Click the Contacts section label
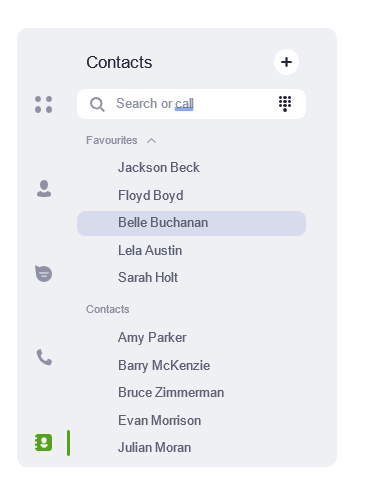Image resolution: width=365 pixels, height=497 pixels. (x=108, y=309)
